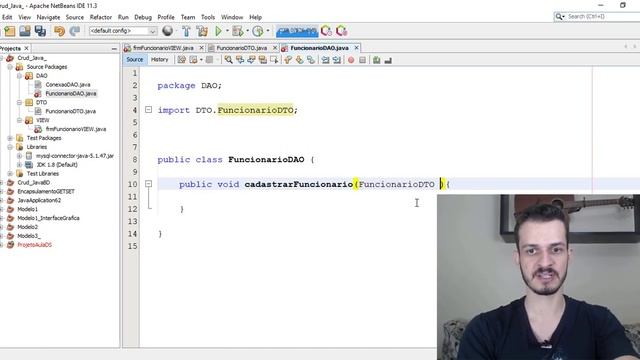Collapse the DAO package node
The width and height of the screenshot is (640, 360).
pos(19,76)
